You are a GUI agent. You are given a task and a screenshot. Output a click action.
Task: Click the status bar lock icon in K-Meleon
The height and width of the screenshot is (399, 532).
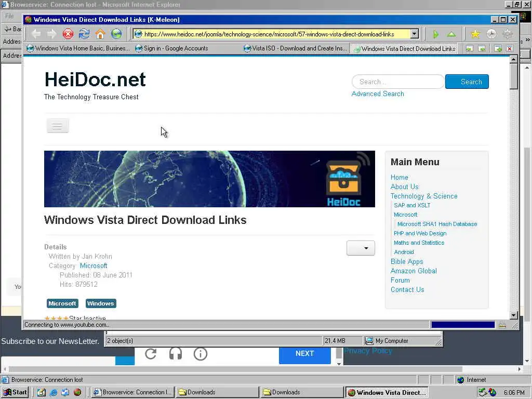pyautogui.click(x=502, y=325)
